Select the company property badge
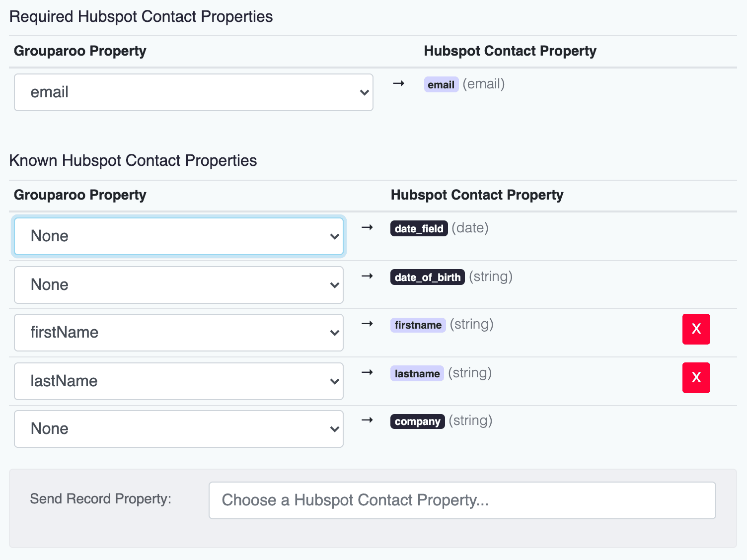Screen dimensions: 747x560 (417, 421)
